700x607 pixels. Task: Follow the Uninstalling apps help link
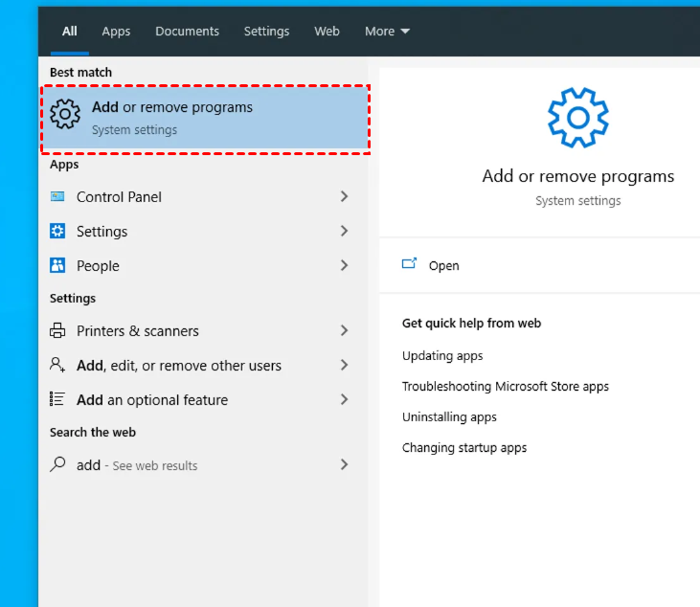pyautogui.click(x=449, y=416)
